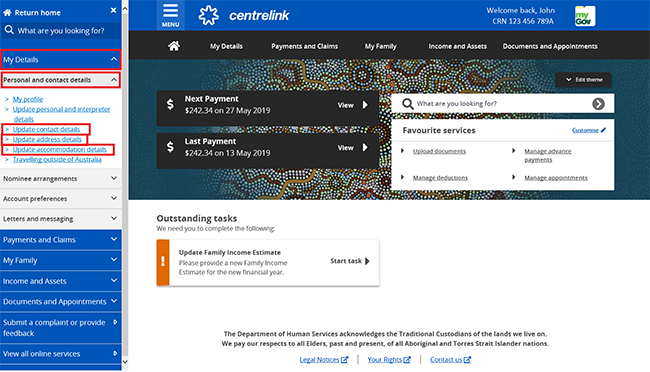The height and width of the screenshot is (372, 650).
Task: Click the Last Payment dollar icon
Action: point(170,146)
